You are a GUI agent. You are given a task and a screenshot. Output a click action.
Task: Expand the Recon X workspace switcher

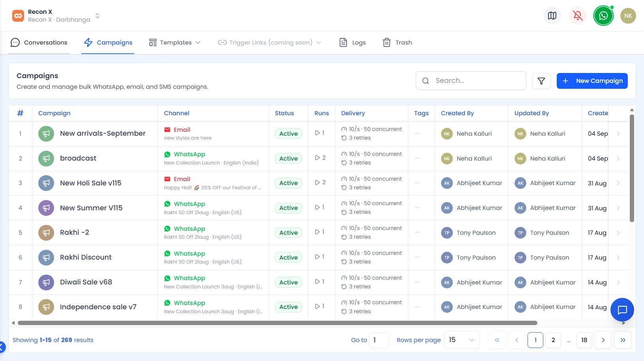[97, 16]
